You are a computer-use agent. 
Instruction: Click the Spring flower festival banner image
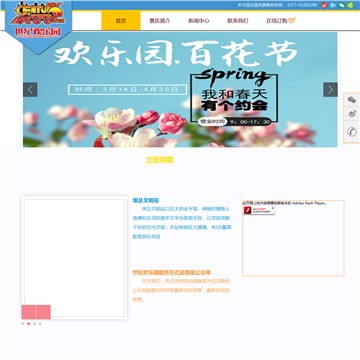pyautogui.click(x=180, y=89)
